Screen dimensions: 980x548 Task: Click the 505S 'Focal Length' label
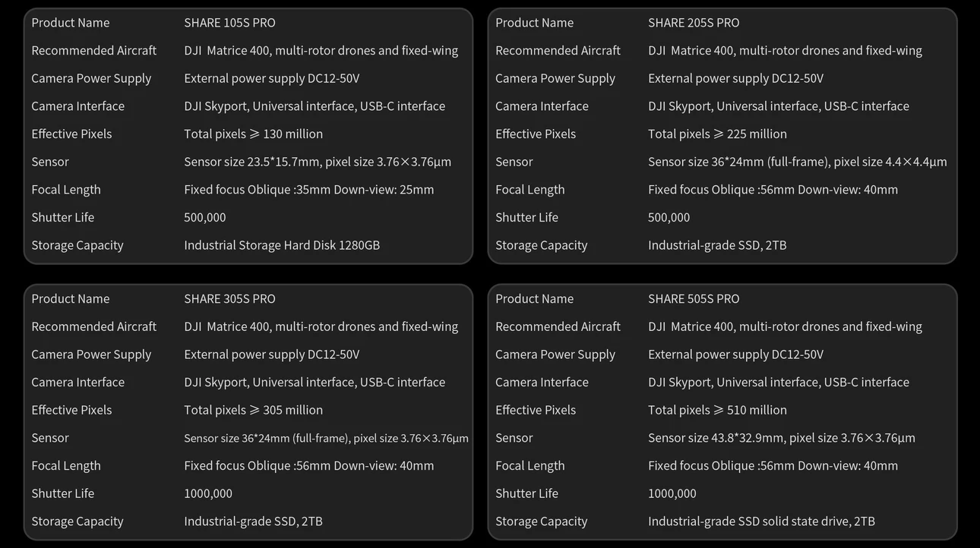(530, 466)
